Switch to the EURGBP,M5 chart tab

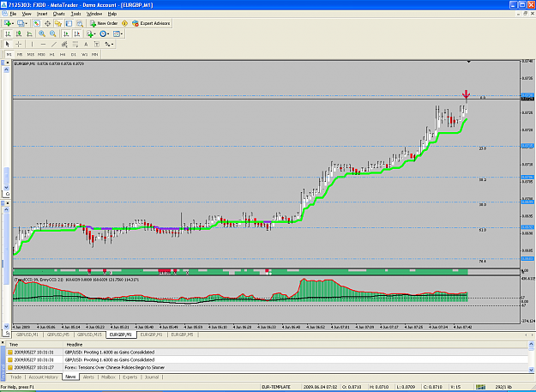[182, 335]
